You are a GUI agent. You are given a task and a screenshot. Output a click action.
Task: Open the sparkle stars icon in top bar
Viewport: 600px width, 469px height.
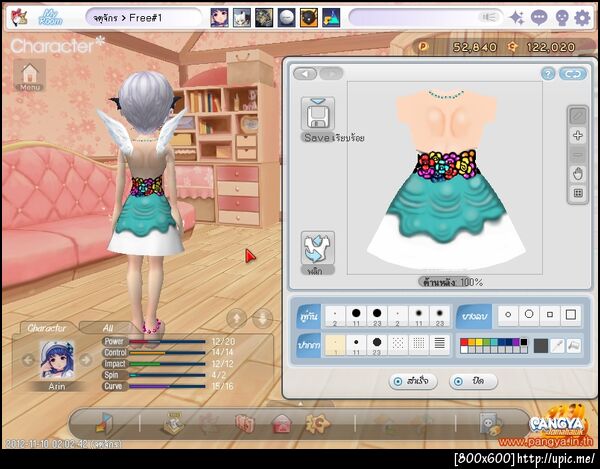[x=517, y=18]
